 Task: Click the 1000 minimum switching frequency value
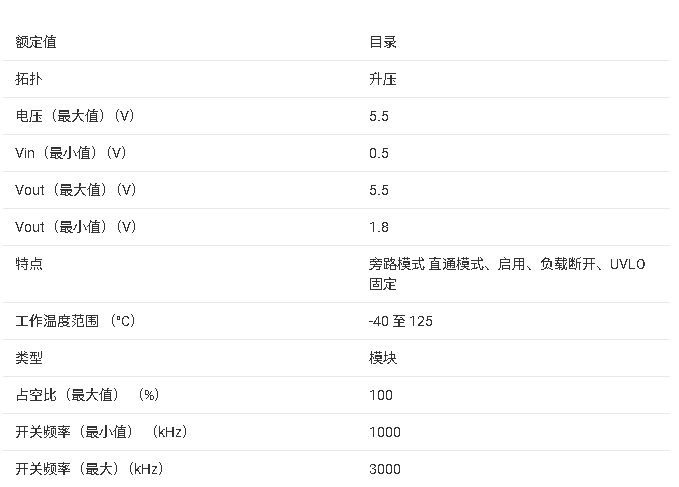coord(385,432)
